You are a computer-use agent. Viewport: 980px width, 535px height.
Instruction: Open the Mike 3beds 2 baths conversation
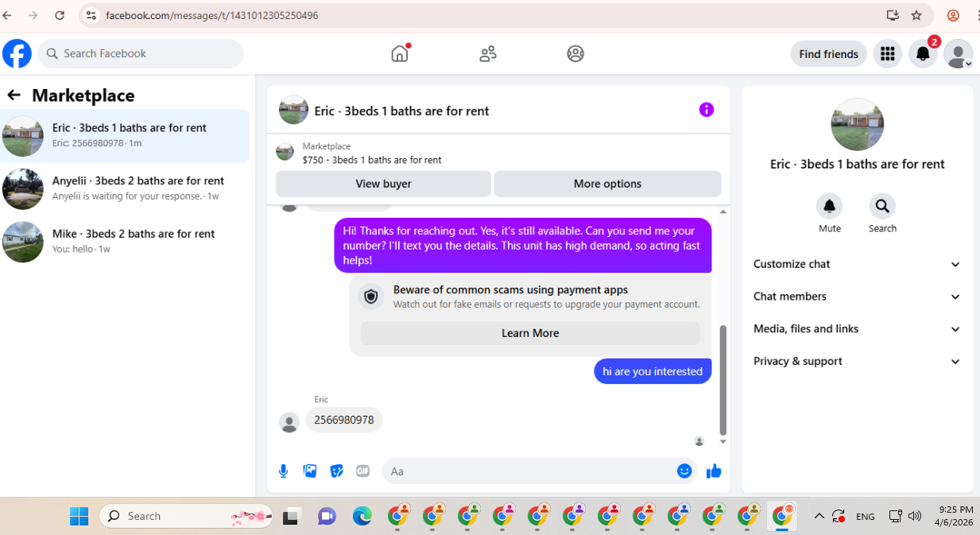(125, 242)
